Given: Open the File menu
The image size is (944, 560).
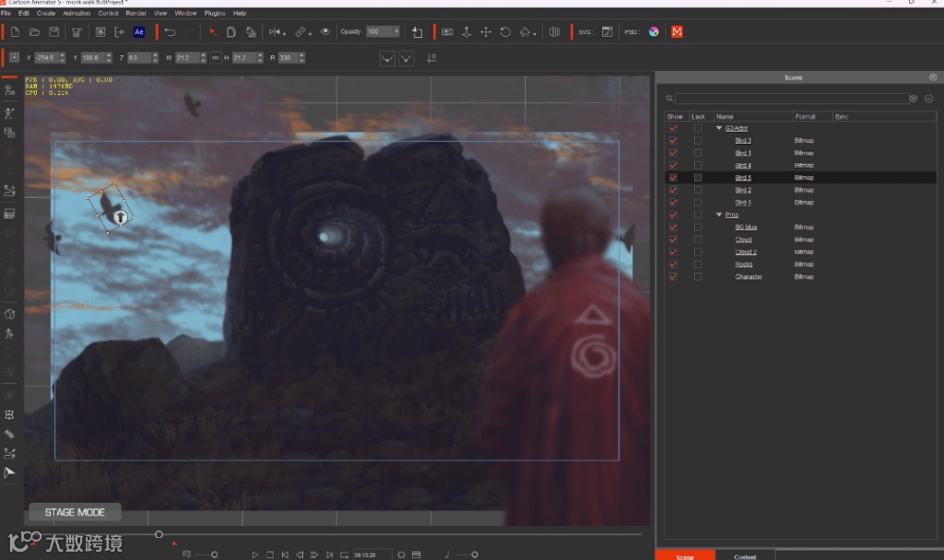Looking at the screenshot, I should click(6, 13).
